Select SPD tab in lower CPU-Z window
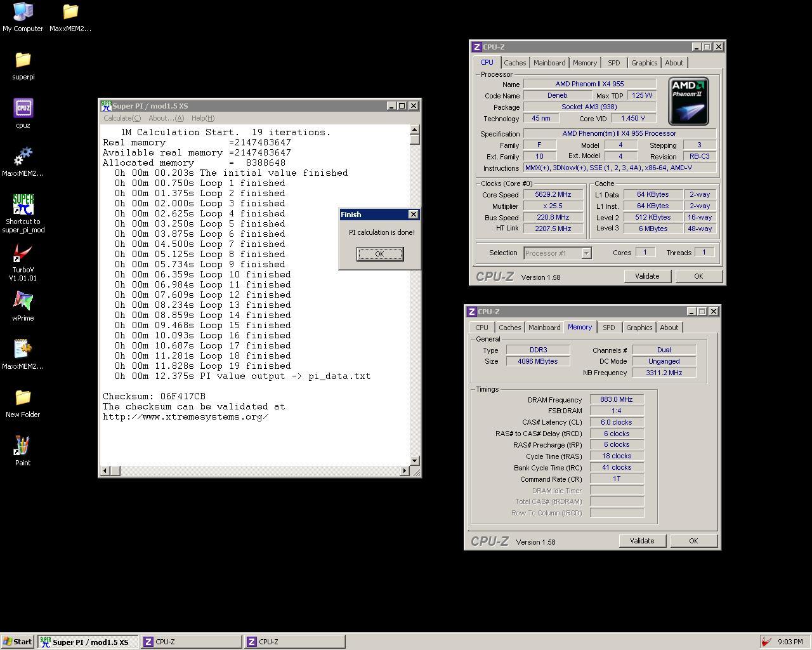812x650 pixels. pos(608,328)
